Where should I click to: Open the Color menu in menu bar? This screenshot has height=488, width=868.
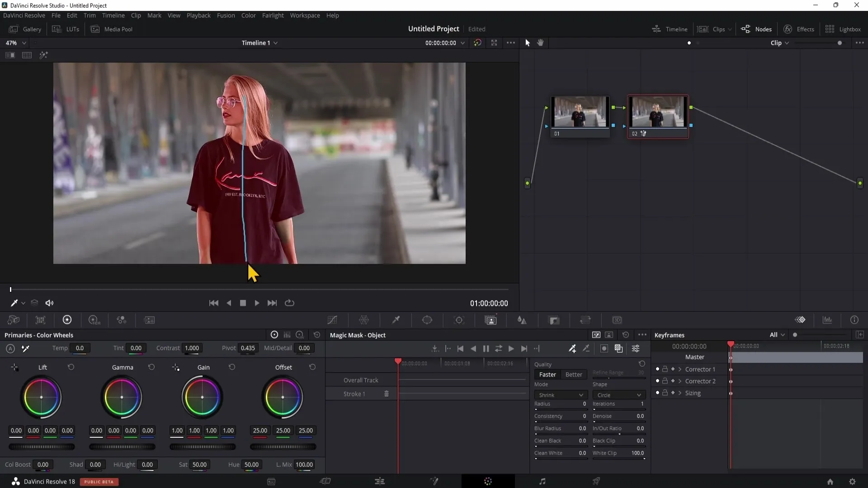[x=248, y=15]
